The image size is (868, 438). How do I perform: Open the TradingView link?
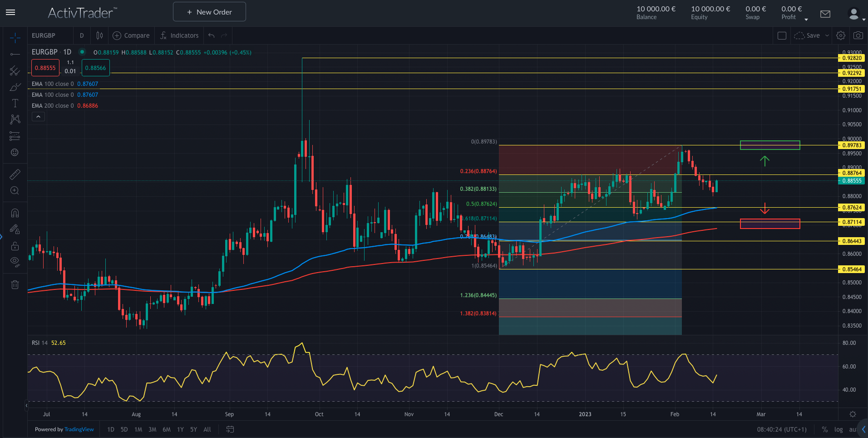click(x=79, y=429)
